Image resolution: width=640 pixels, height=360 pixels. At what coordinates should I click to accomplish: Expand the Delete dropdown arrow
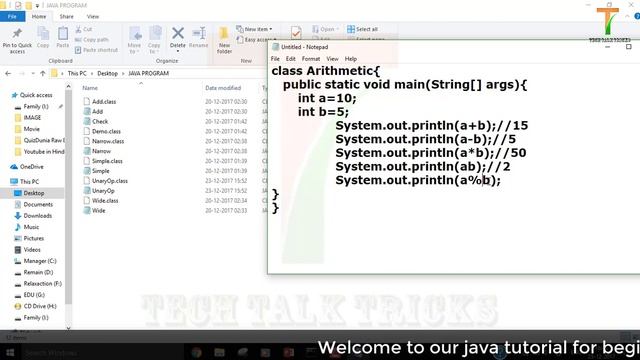178,51
